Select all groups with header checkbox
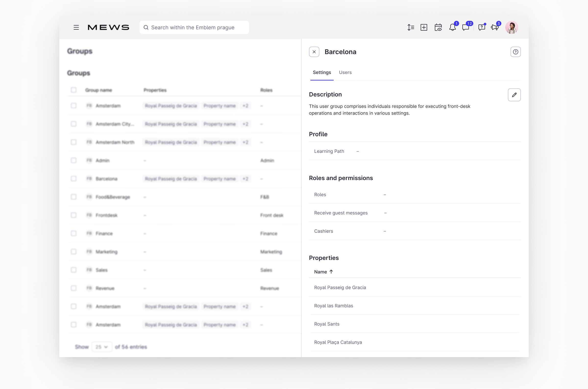 click(74, 90)
